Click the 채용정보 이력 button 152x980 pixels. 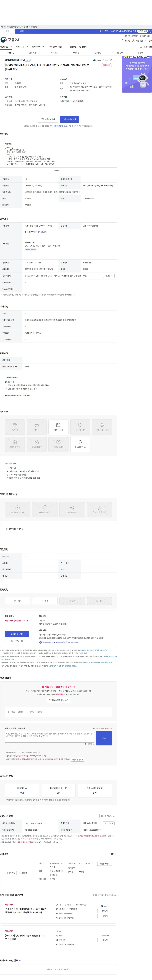104,864
